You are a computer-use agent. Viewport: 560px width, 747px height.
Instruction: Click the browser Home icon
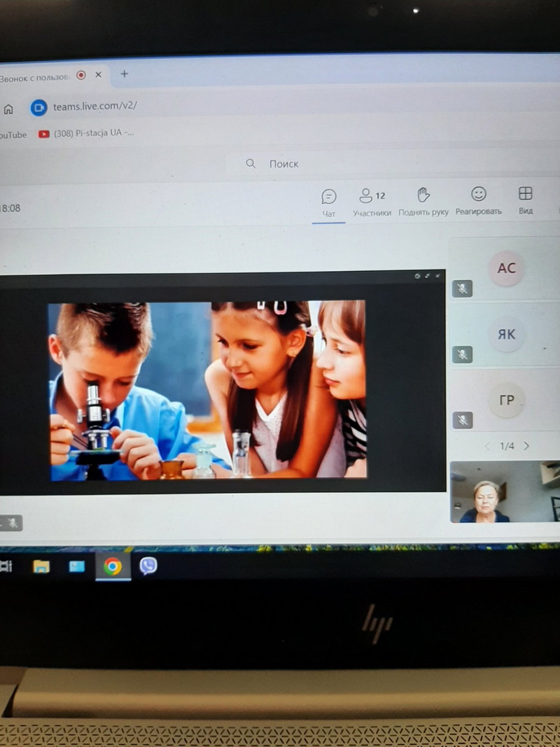point(9,109)
